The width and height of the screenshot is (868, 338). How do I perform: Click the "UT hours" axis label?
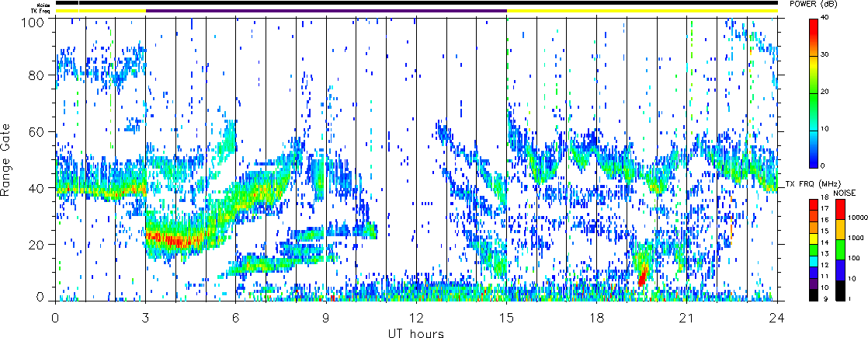tap(416, 333)
